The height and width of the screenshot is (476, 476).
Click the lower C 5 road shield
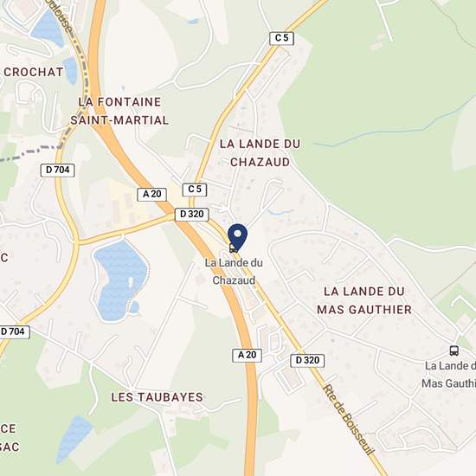tap(195, 190)
